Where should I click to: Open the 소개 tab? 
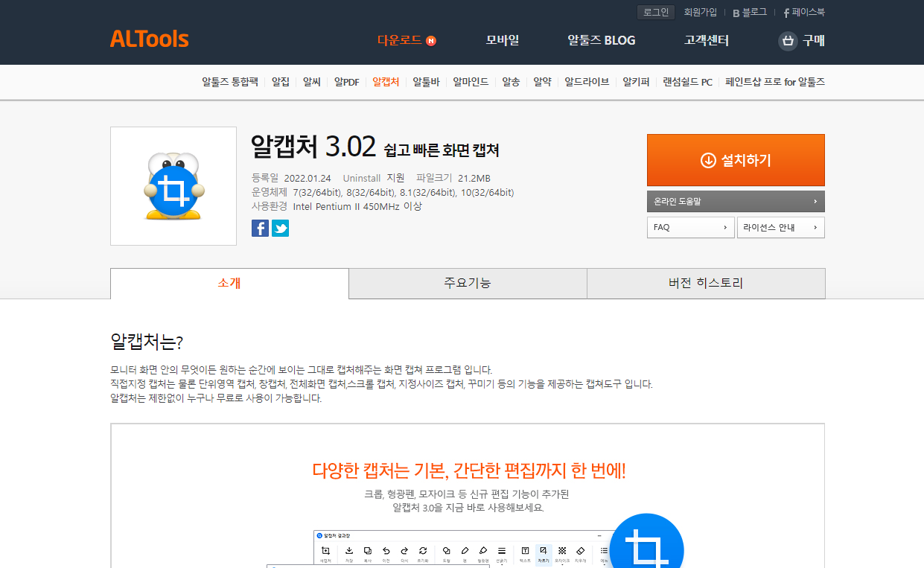229,284
